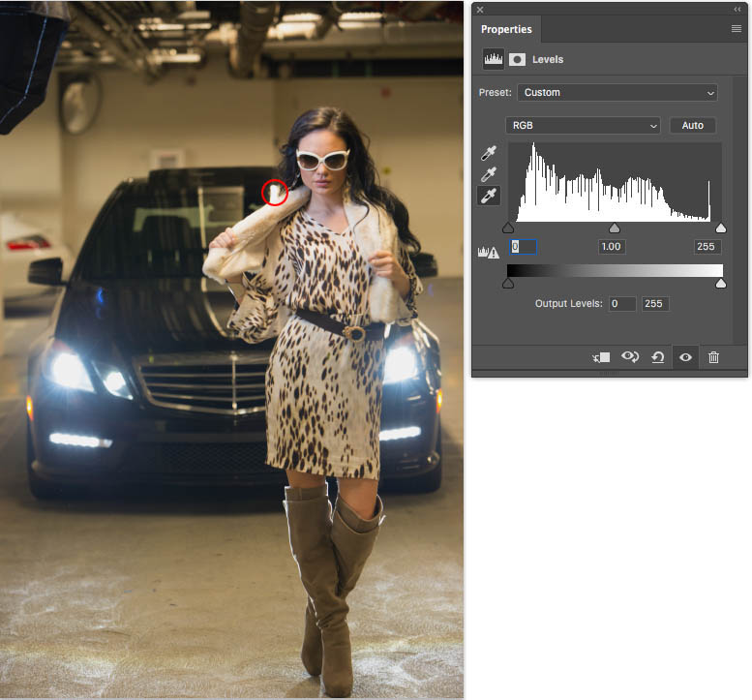Click the output gradient bar
Image resolution: width=752 pixels, height=700 pixels.
[x=615, y=270]
